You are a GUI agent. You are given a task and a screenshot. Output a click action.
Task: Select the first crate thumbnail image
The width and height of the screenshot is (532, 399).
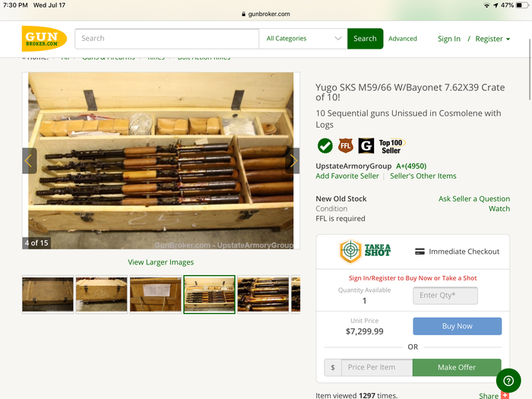coord(48,294)
